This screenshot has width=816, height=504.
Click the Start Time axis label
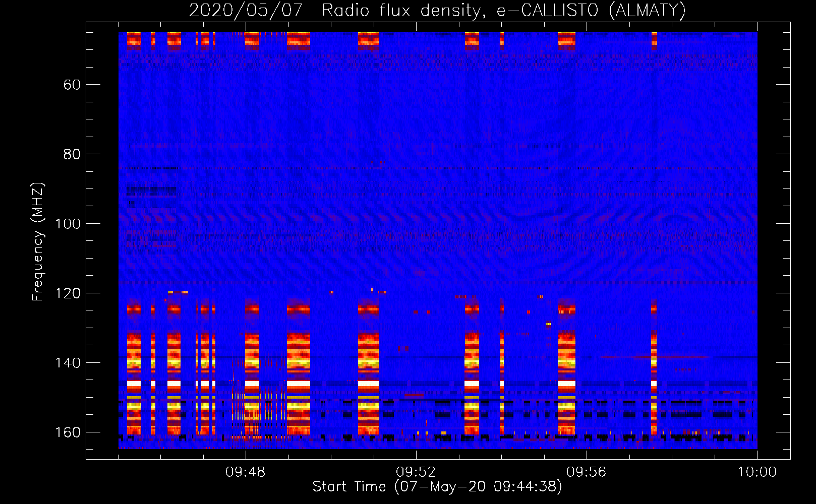tap(437, 486)
